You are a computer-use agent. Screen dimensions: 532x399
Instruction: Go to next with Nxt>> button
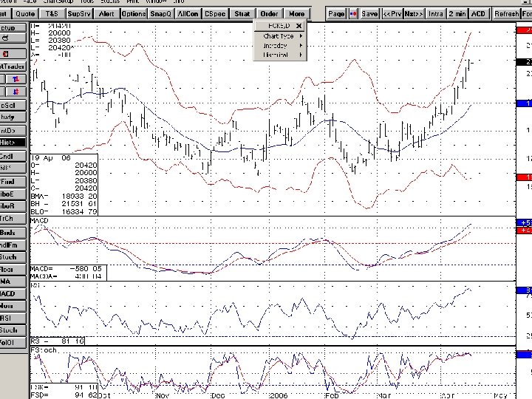(x=414, y=14)
